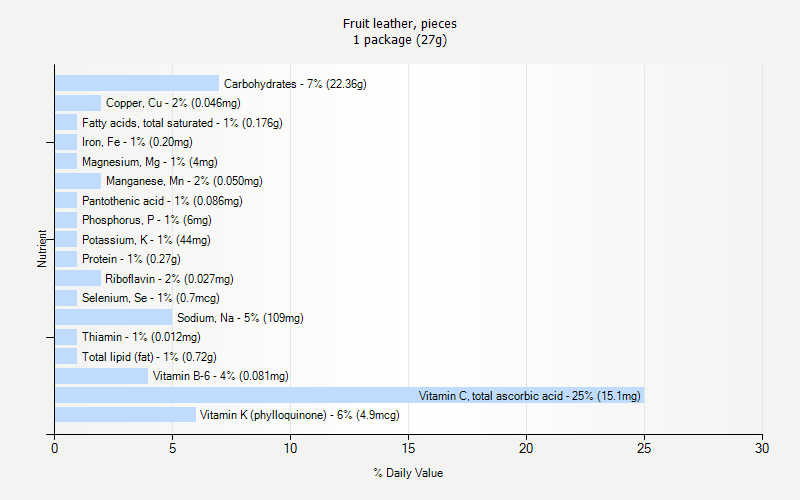This screenshot has height=500, width=800.
Task: Click the Pantothenic acid 0.086mg label
Action: 162,201
